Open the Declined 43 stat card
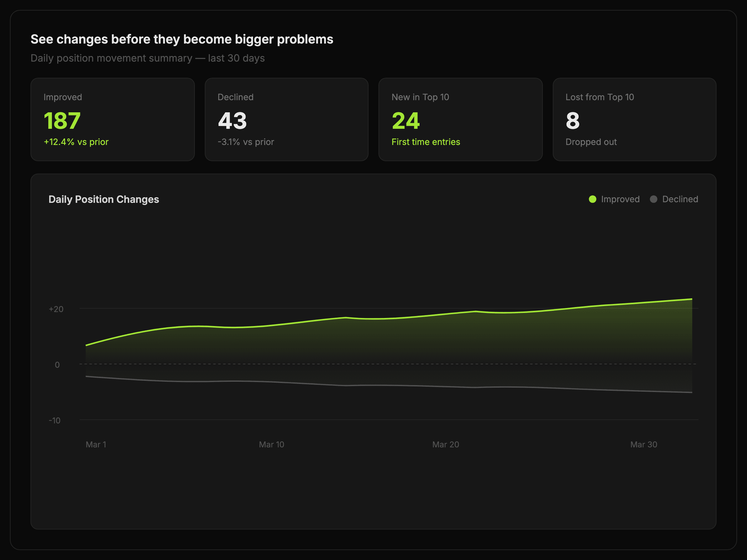 click(286, 119)
